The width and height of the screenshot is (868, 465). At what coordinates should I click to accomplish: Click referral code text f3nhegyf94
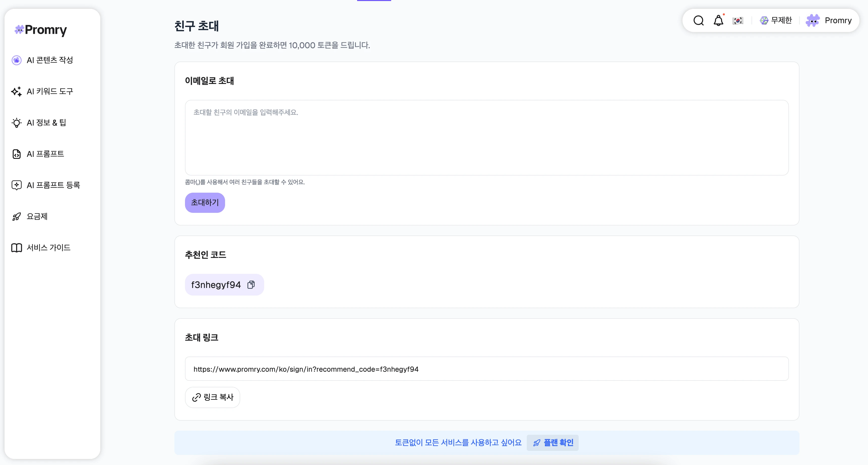pos(216,285)
